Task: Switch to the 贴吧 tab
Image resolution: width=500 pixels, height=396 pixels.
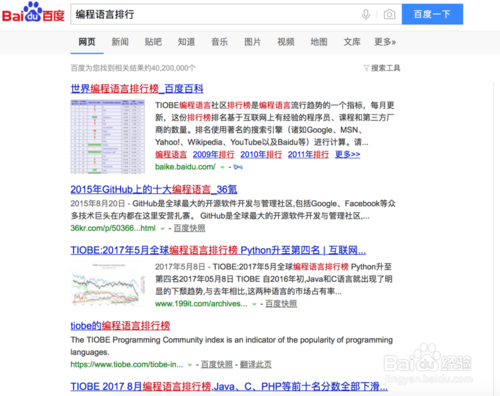Action: (153, 42)
